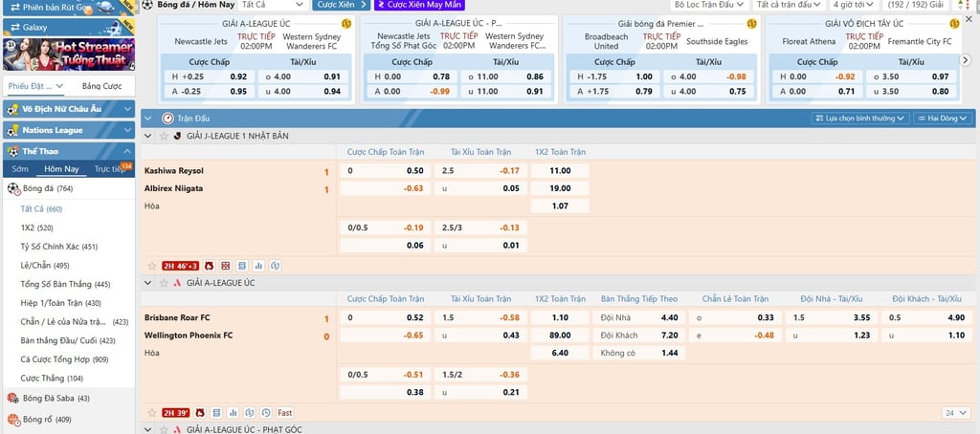Select Cược Thắng (104) market
Viewport: 980px width, 434px height.
tap(52, 378)
